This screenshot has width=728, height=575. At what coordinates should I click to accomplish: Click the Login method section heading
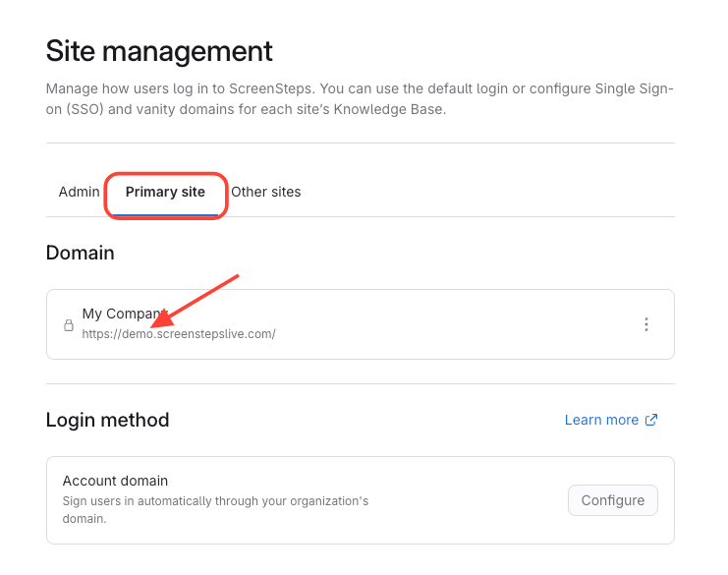tap(107, 420)
